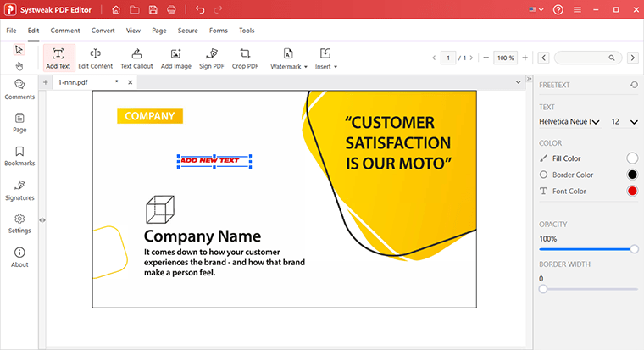Open the Sign PDF tool
The width and height of the screenshot is (644, 350).
point(212,58)
